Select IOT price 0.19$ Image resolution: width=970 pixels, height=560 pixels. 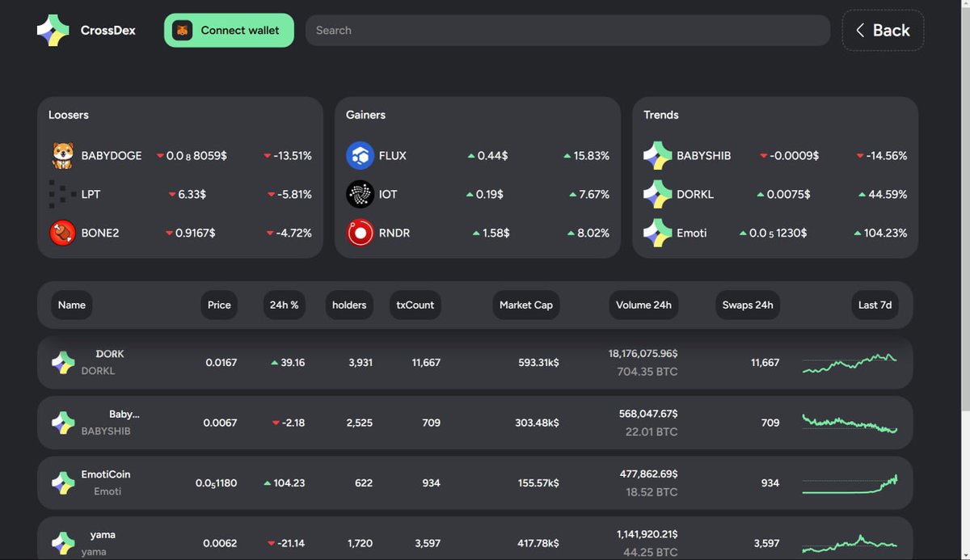tap(490, 194)
